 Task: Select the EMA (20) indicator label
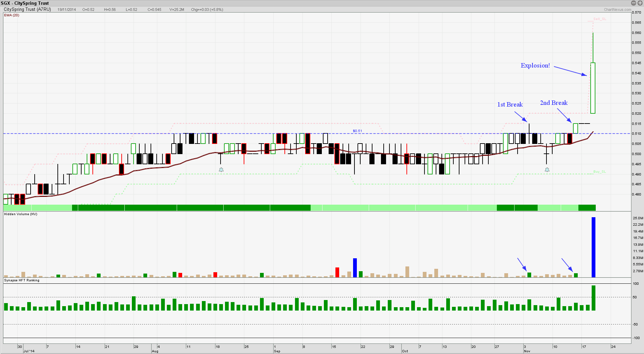pos(12,15)
